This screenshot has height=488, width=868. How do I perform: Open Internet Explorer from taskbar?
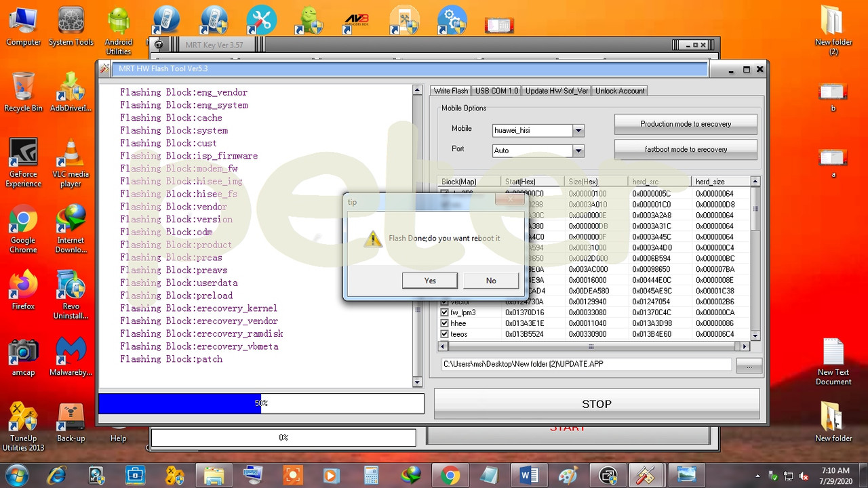point(57,475)
